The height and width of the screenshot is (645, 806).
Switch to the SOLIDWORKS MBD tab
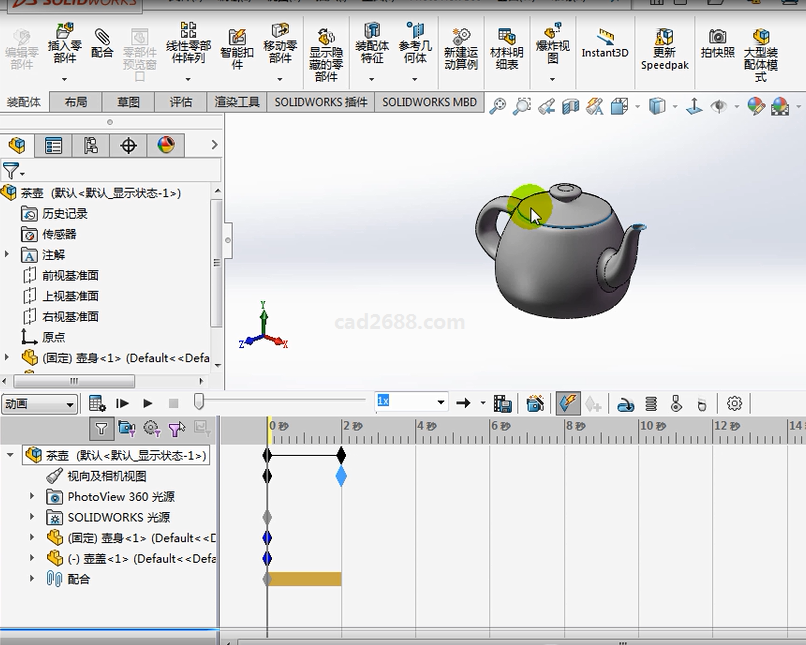tap(429, 102)
